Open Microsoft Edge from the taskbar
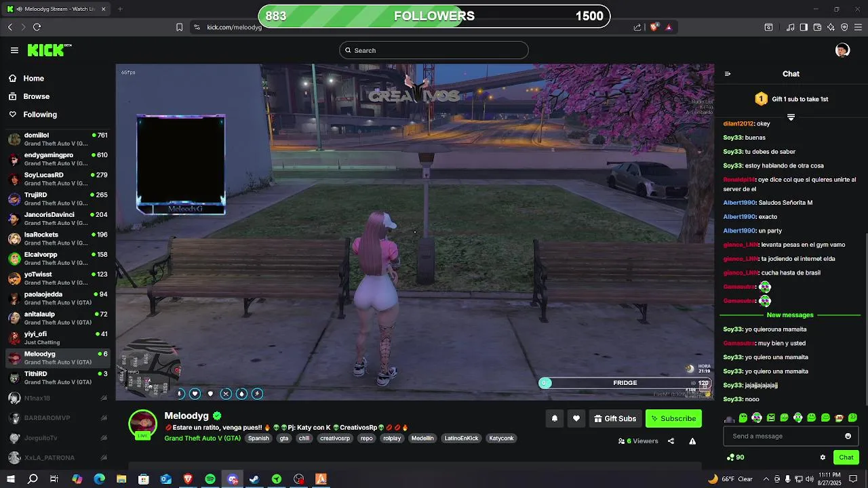This screenshot has height=488, width=868. (x=100, y=479)
